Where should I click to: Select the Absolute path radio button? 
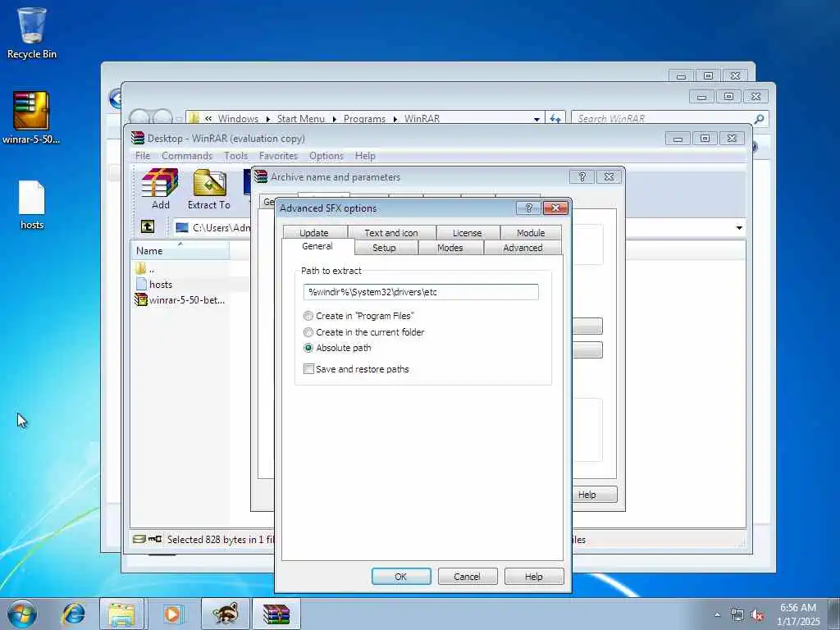click(x=308, y=348)
